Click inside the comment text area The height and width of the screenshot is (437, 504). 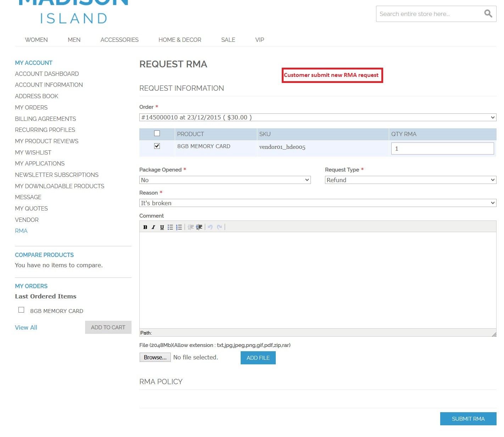tap(318, 280)
